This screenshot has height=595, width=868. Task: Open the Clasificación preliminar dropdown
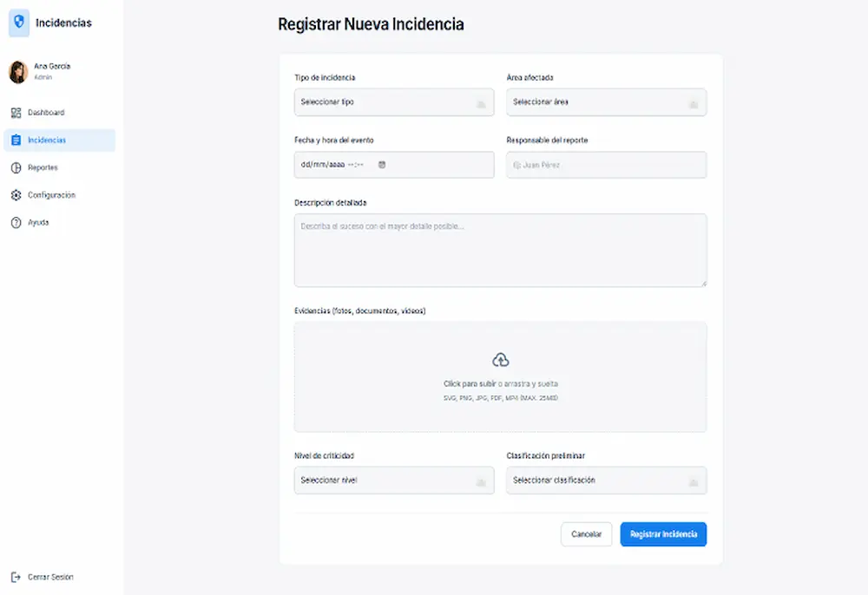click(x=606, y=480)
